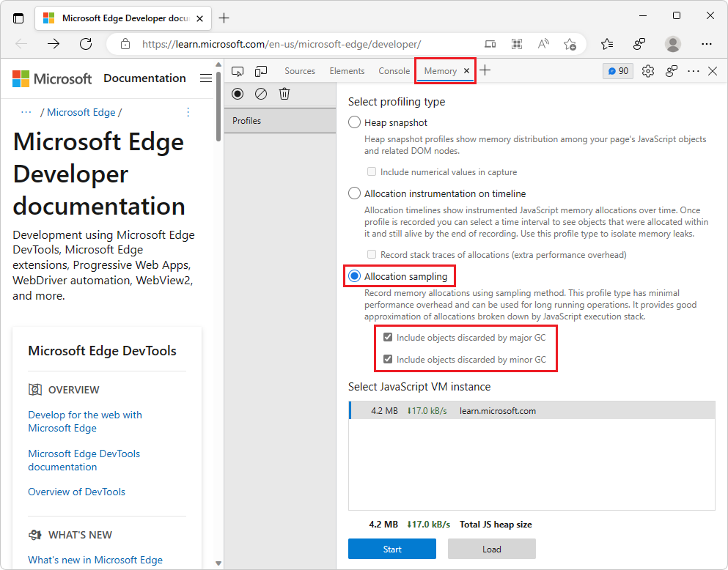The width and height of the screenshot is (728, 570).
Task: Open the Favorites list icon
Action: pos(607,44)
